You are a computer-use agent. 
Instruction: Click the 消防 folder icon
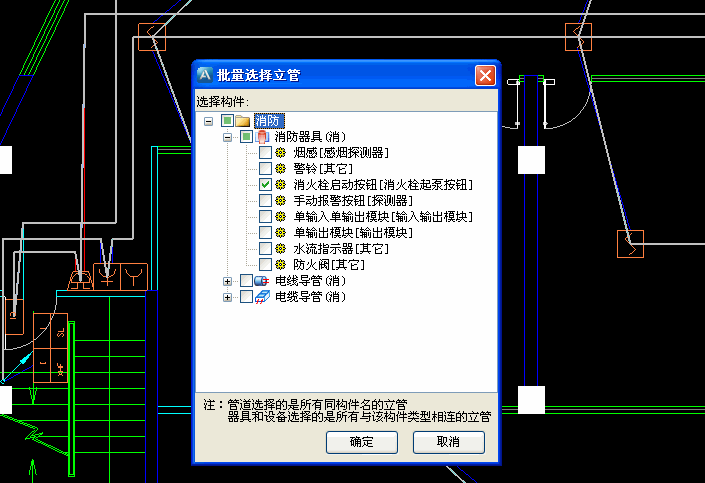[x=243, y=121]
